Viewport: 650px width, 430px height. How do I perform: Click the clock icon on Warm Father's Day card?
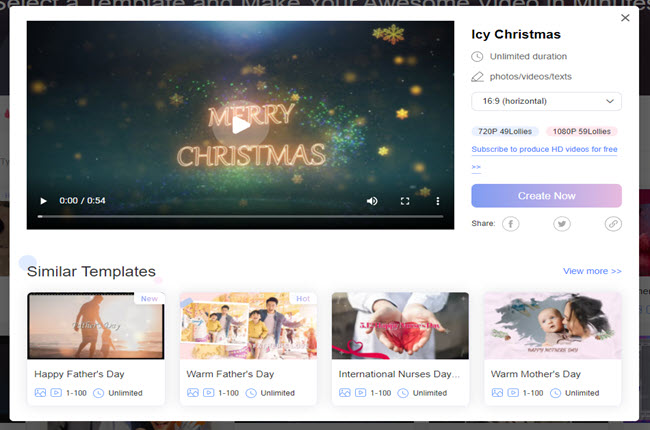[251, 393]
